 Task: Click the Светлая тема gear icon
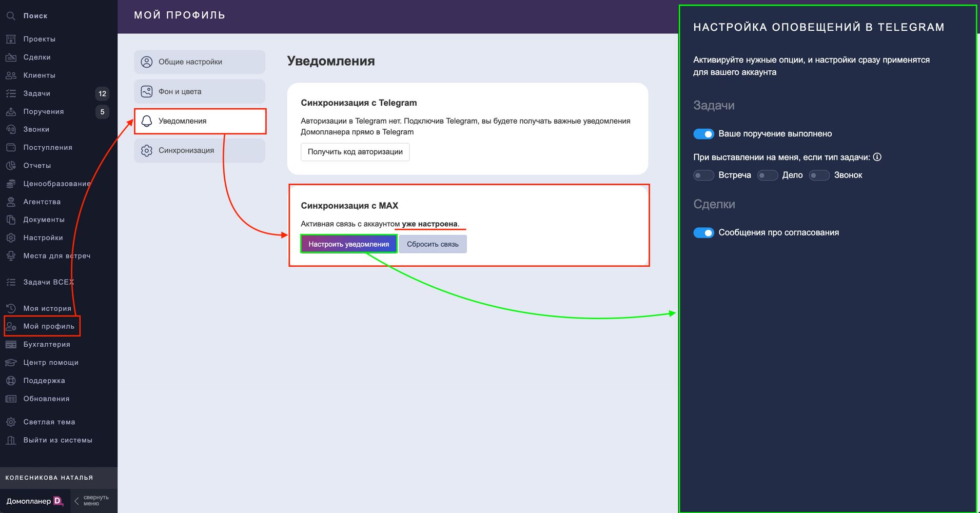tap(11, 422)
